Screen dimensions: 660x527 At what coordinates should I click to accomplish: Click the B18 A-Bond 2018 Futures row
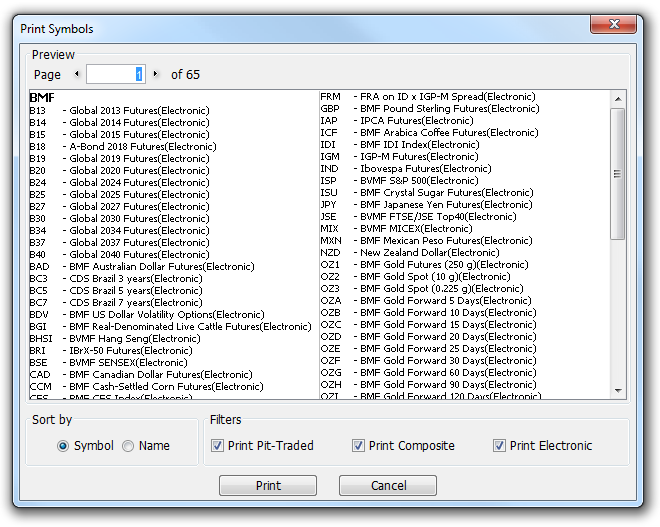[x=122, y=146]
